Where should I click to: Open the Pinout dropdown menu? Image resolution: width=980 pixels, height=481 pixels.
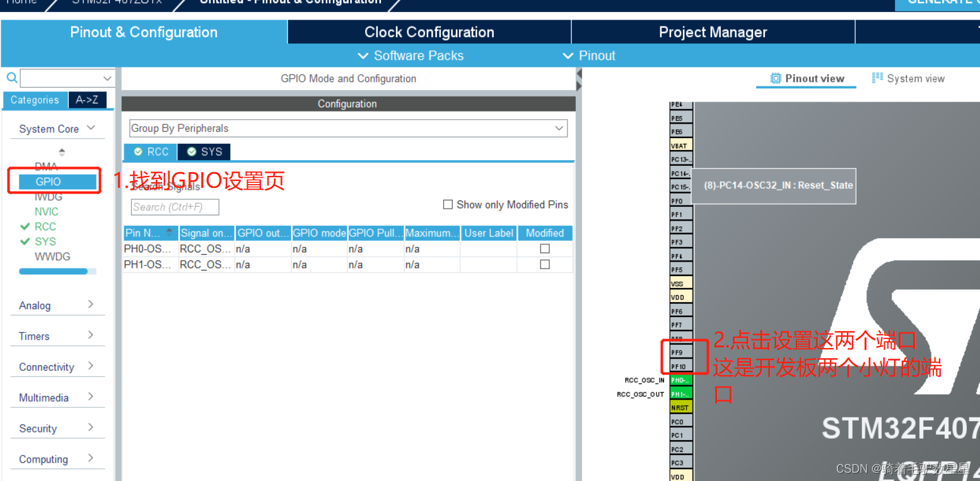588,55
